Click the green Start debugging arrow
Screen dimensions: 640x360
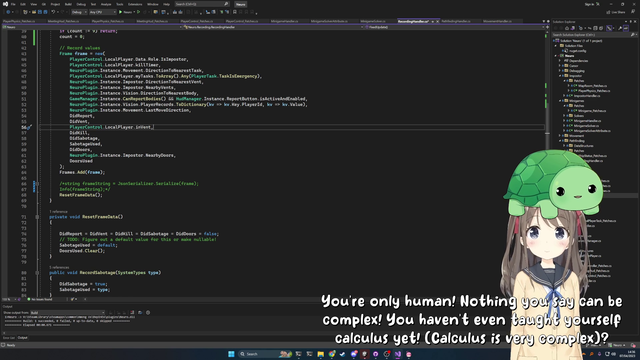tap(120, 12)
